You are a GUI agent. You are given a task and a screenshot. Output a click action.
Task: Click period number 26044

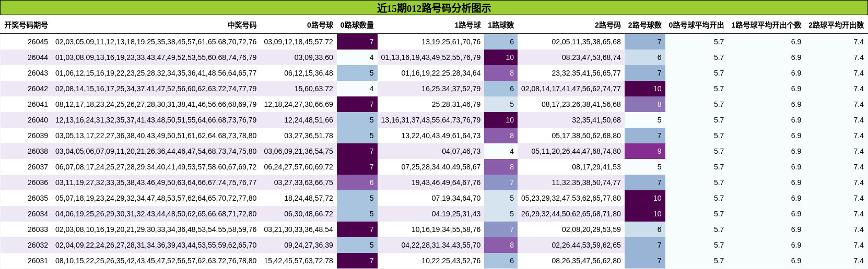click(x=38, y=57)
